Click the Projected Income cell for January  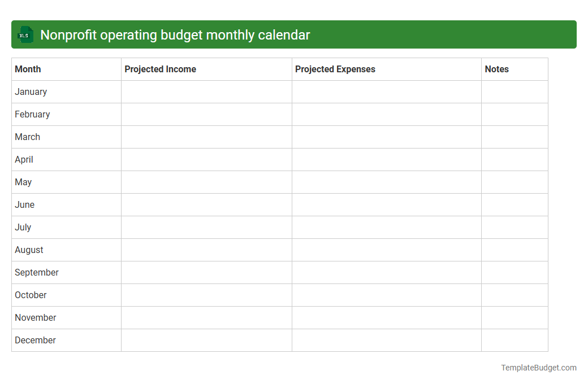[x=206, y=91]
